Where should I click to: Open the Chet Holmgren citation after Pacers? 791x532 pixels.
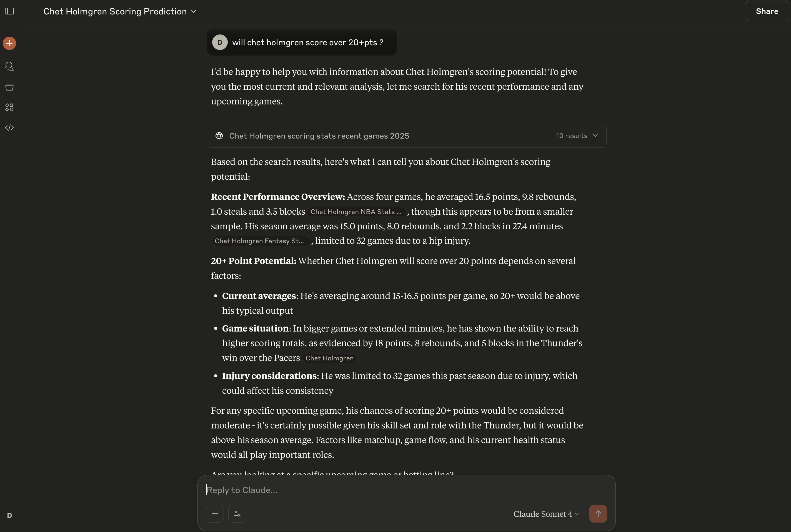coord(329,358)
